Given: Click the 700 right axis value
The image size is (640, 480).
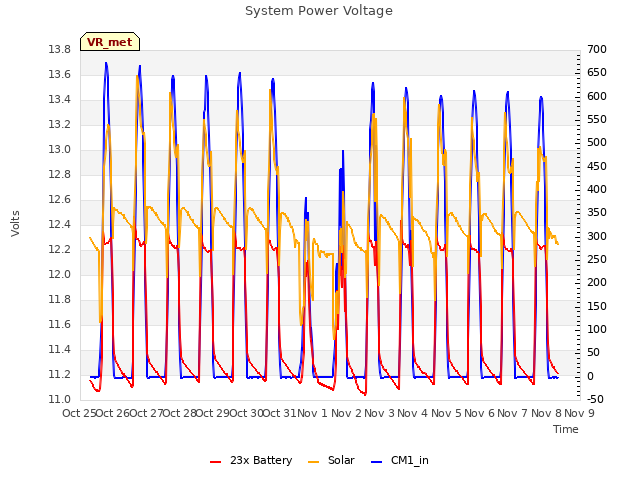Looking at the screenshot, I should [597, 50].
